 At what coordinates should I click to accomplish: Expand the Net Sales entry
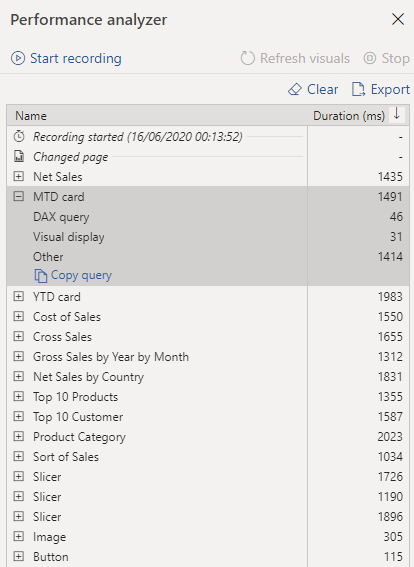18,176
